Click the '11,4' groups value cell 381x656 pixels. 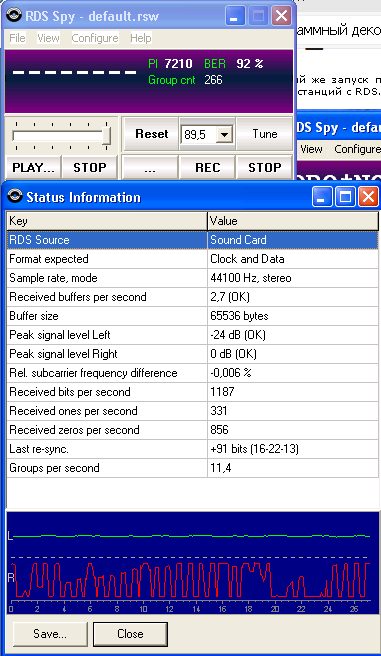(293, 468)
